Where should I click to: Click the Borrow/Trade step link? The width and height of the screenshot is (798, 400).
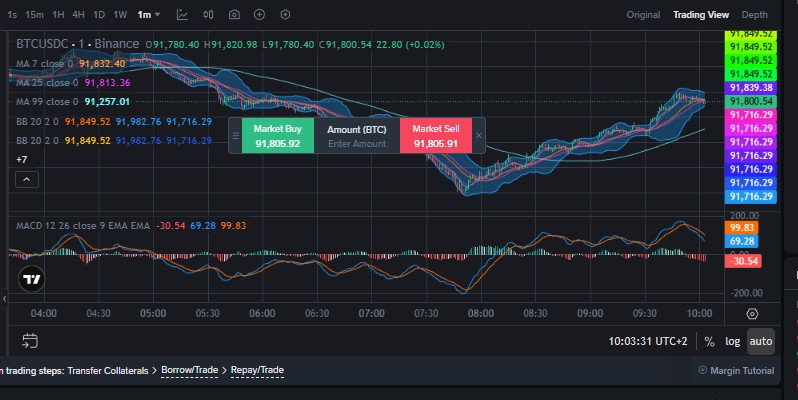[x=189, y=370]
